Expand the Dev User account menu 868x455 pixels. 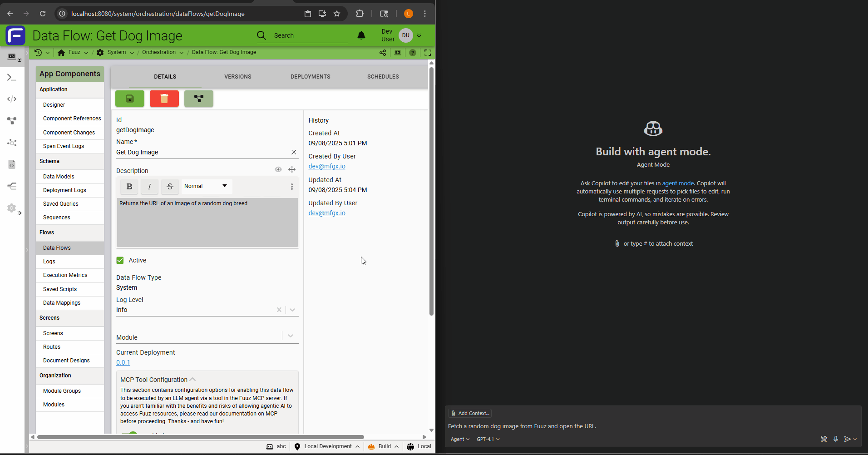pos(419,35)
